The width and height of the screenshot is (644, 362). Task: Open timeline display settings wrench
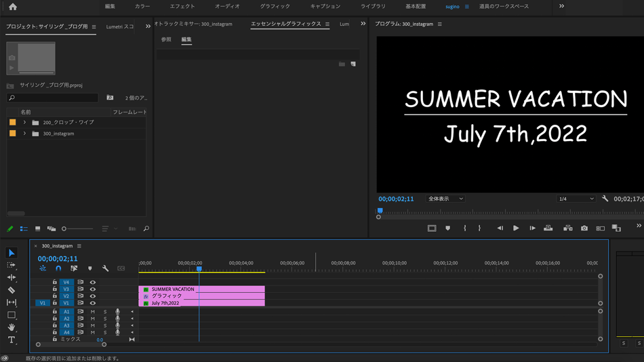pos(105,268)
